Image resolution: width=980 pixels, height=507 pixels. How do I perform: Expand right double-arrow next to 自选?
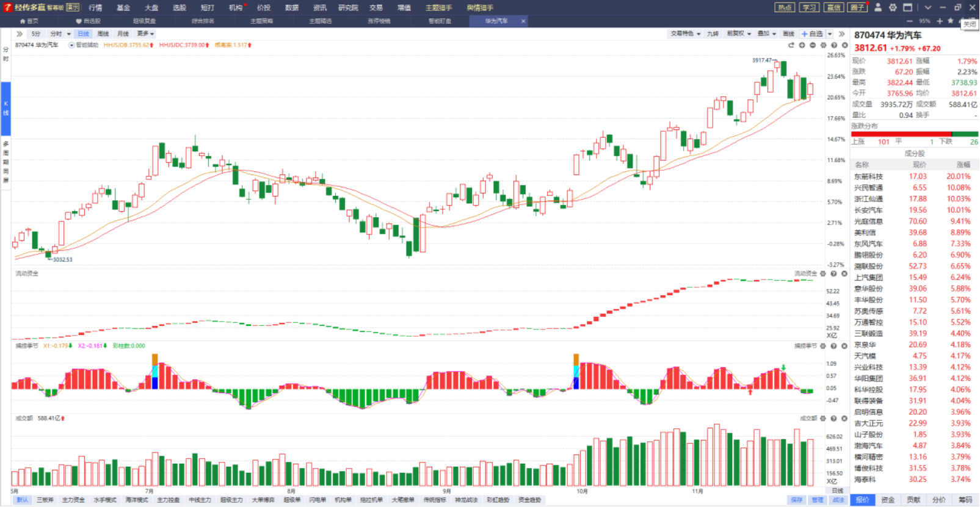pyautogui.click(x=841, y=34)
